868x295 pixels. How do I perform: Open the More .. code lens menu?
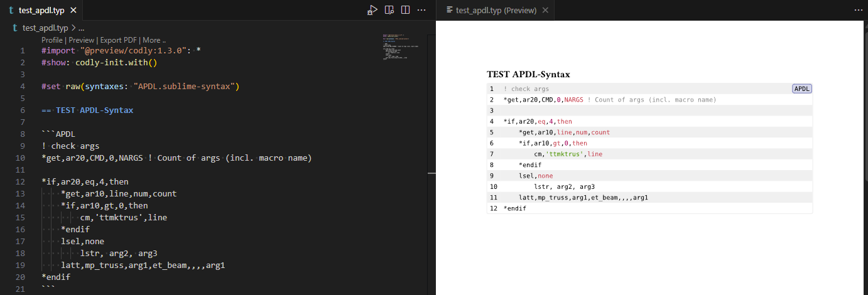(x=154, y=40)
